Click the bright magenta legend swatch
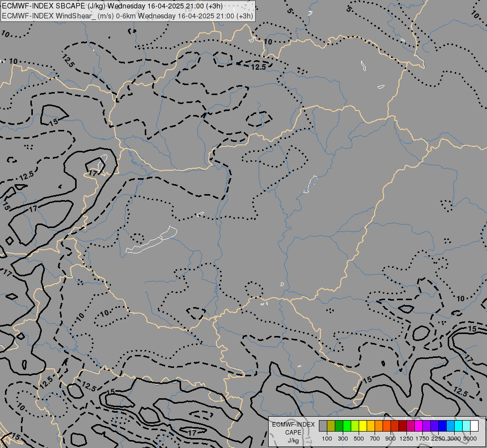487x448 pixels. 419,426
